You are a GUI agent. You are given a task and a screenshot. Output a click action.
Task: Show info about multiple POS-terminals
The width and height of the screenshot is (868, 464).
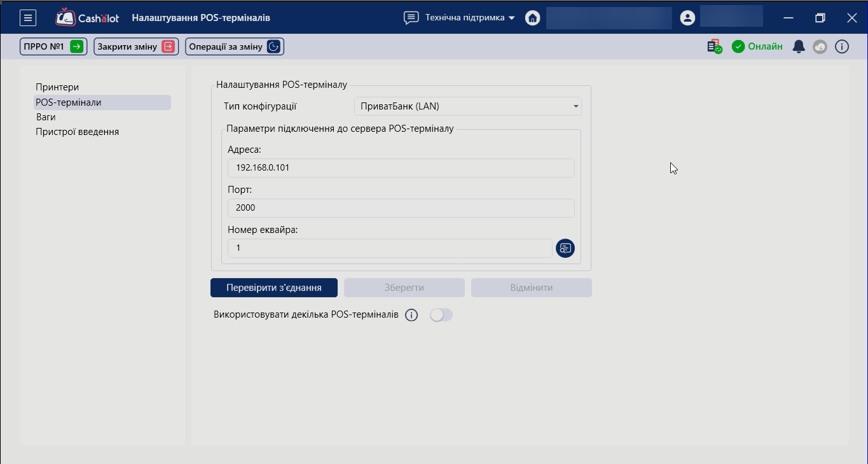[x=411, y=315]
